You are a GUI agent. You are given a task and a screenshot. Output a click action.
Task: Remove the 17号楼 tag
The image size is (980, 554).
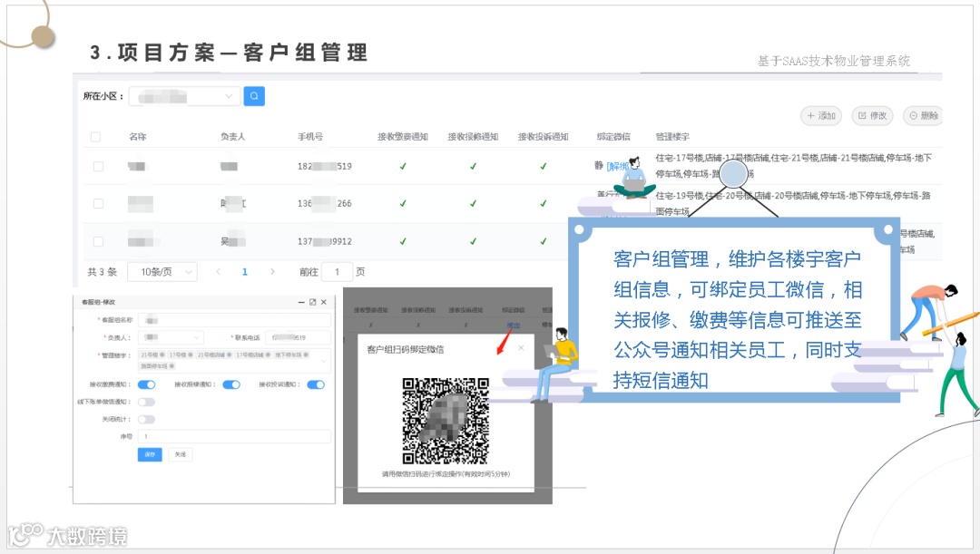[x=191, y=355]
